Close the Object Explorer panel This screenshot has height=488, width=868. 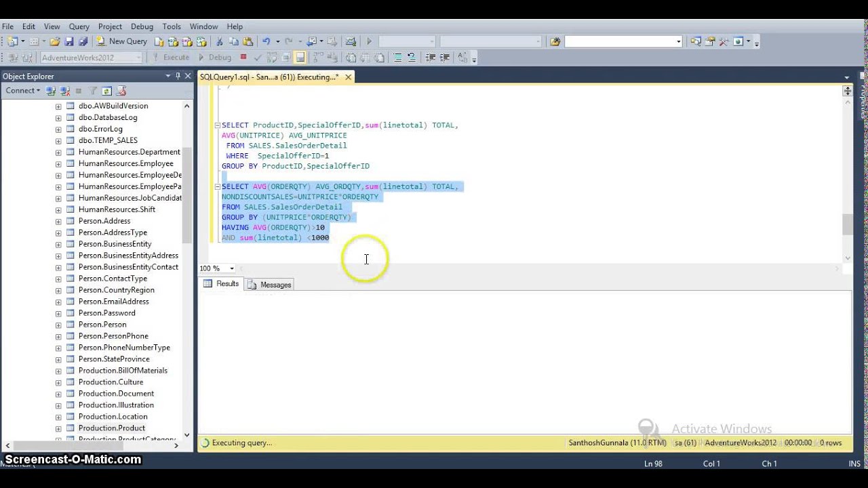(188, 76)
